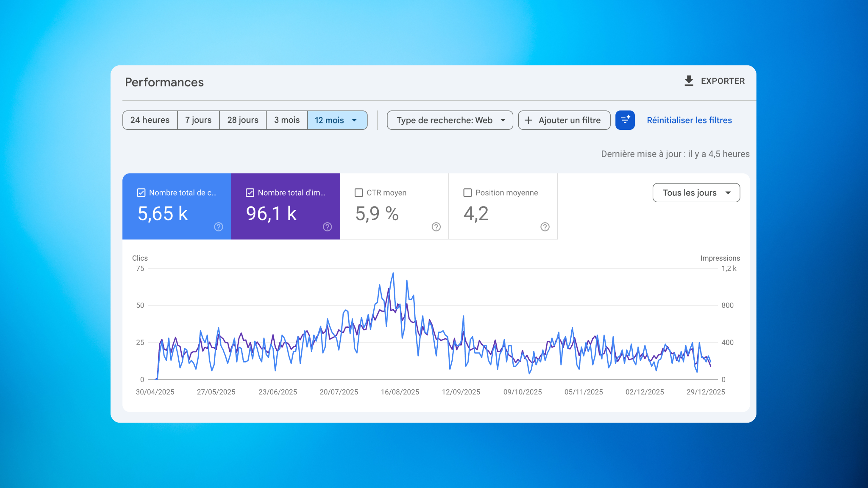Click the Exporter download icon
The image size is (868, 488).
[689, 81]
